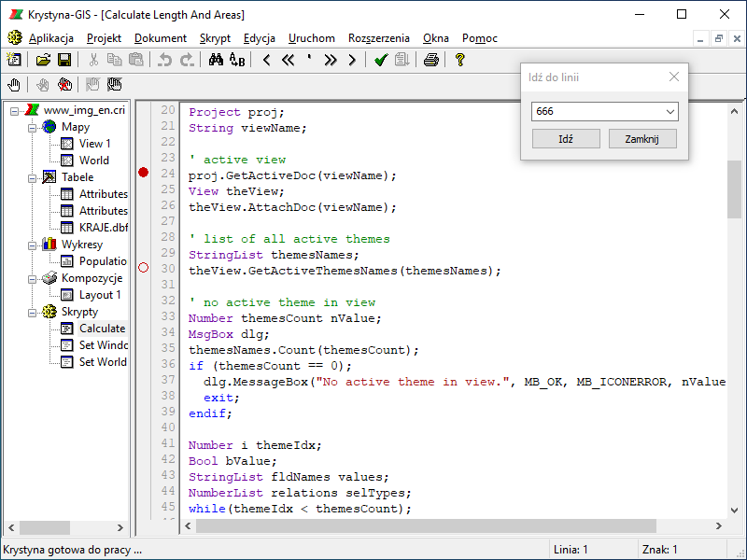Collapse the Tabele tree group

tap(32, 178)
